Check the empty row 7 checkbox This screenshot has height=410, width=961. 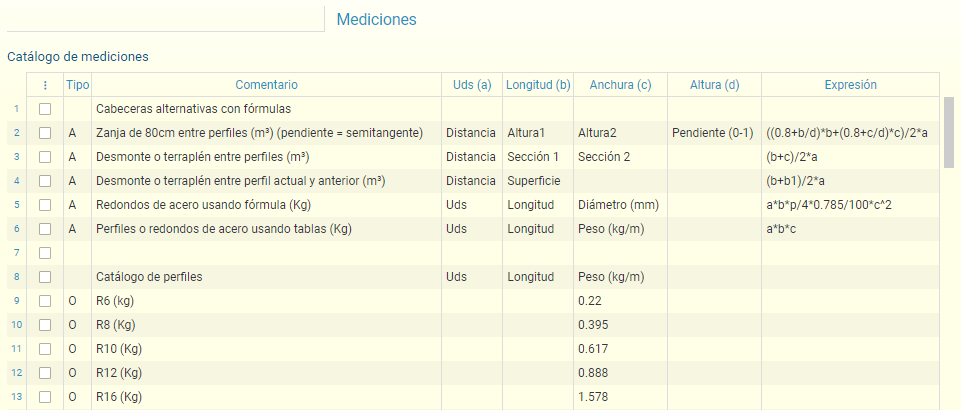45,253
